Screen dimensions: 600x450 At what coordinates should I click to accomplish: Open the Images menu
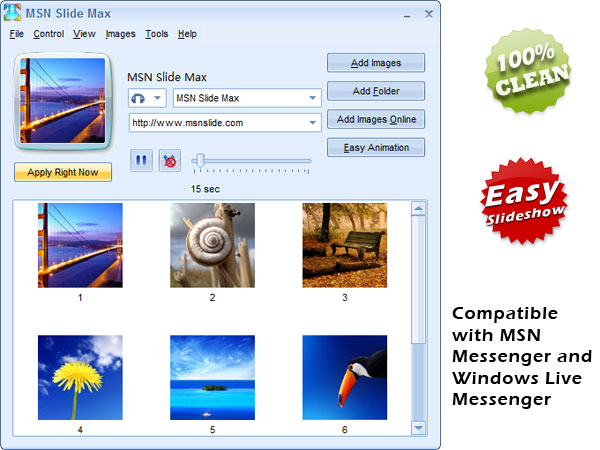[x=121, y=34]
